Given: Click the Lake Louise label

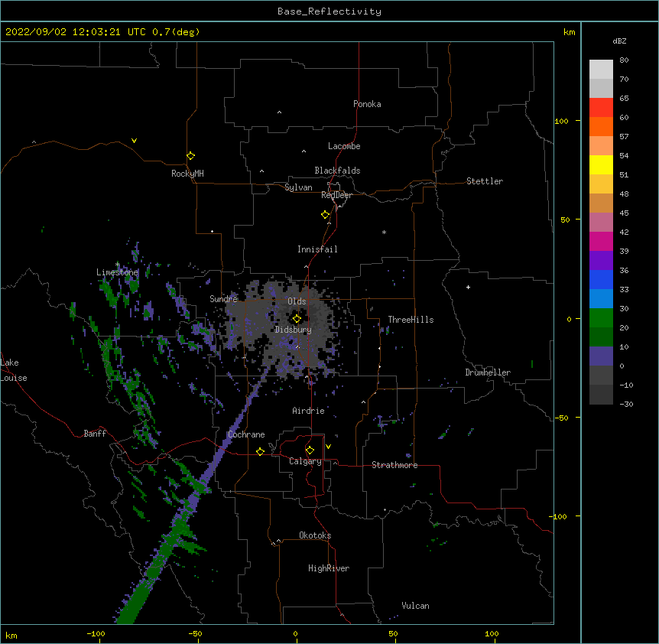Looking at the screenshot, I should click(14, 370).
